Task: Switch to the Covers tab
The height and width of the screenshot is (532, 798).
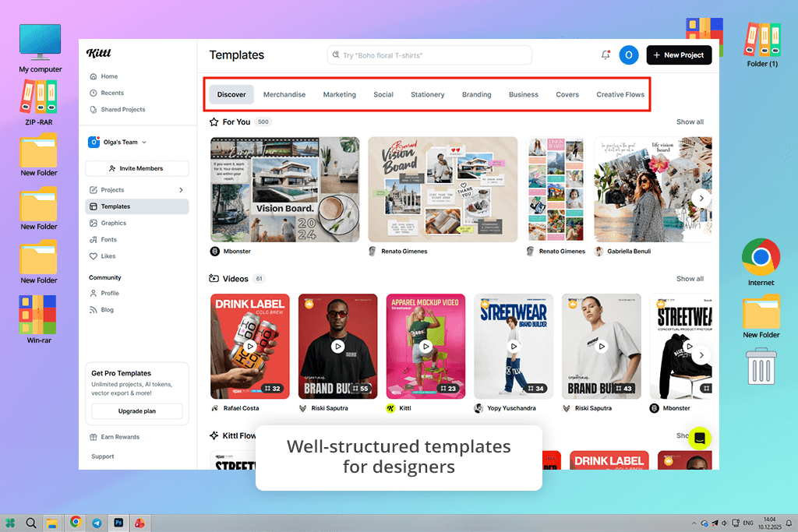Action: (x=567, y=94)
